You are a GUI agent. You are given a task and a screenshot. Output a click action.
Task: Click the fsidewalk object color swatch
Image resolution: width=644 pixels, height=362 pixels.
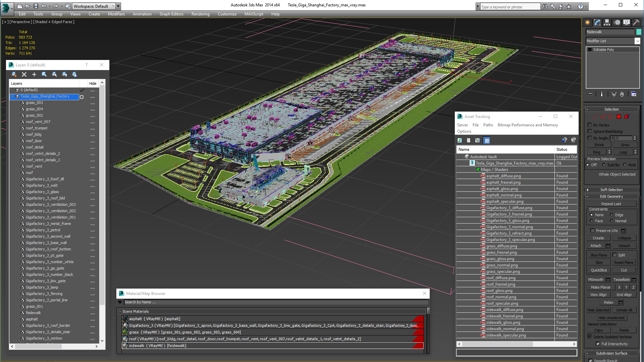(639, 32)
